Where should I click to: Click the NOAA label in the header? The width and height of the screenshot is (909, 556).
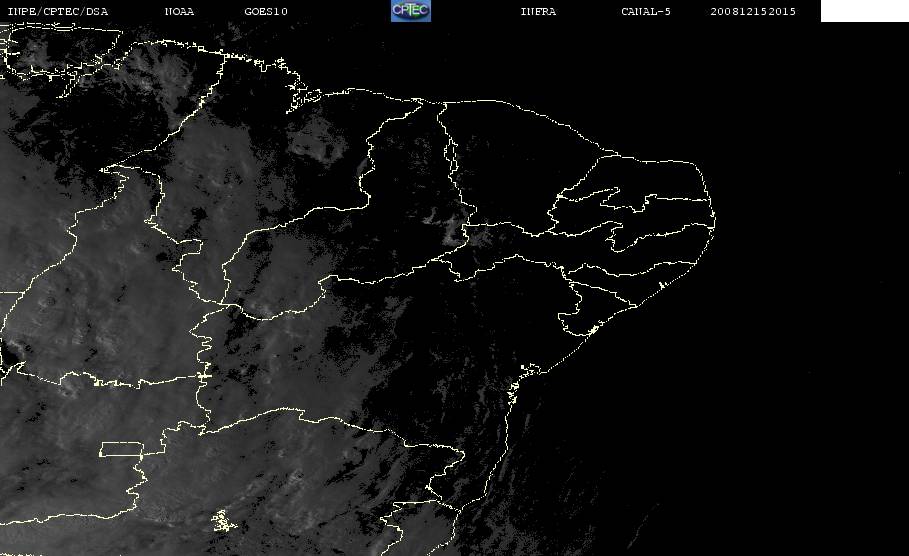179,12
